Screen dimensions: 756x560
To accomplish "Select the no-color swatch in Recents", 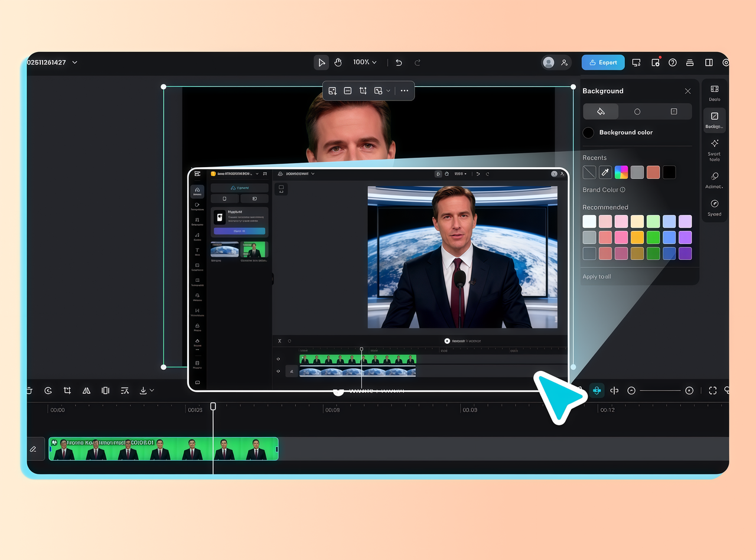I will click(589, 172).
